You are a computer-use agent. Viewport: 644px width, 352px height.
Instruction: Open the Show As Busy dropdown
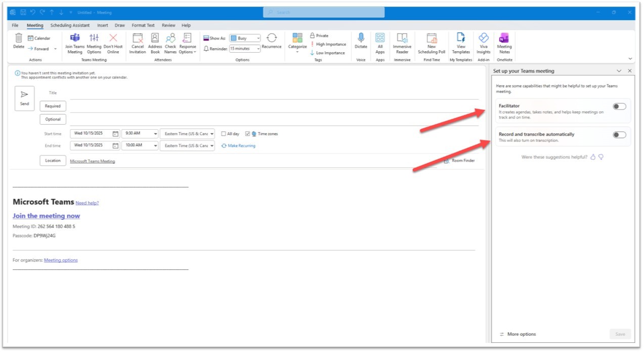[245, 38]
